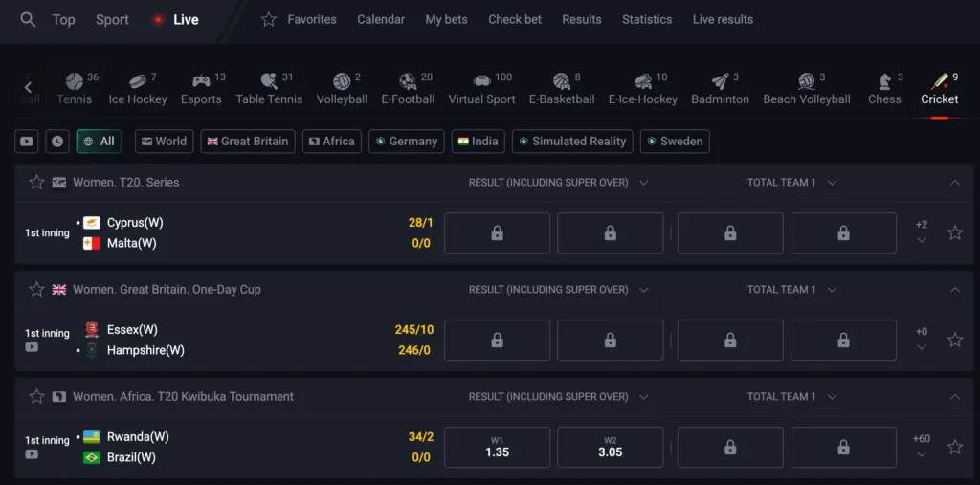Viewport: 980px width, 485px height.
Task: Open My bets
Action: (x=446, y=19)
